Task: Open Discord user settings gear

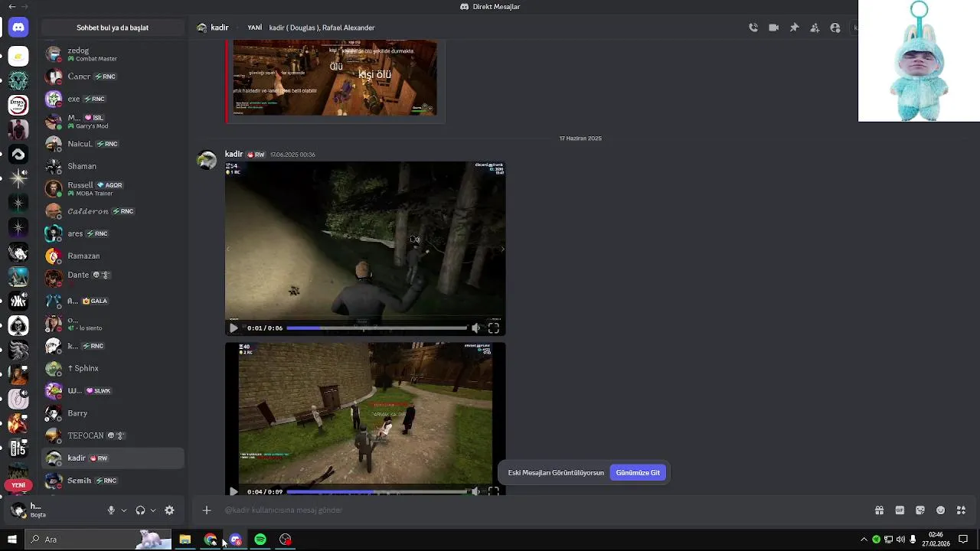Action: click(x=169, y=510)
